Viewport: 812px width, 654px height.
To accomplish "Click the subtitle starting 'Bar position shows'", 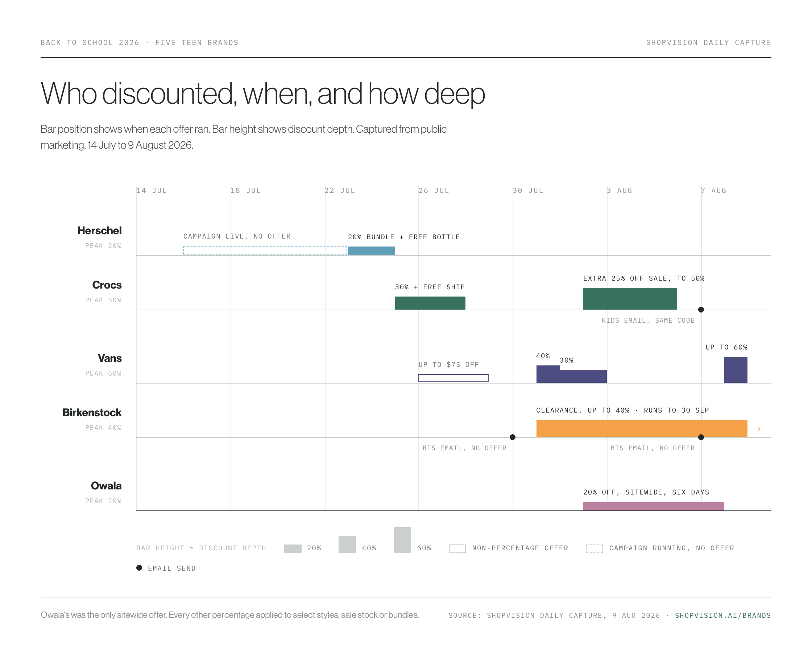I will pyautogui.click(x=244, y=137).
